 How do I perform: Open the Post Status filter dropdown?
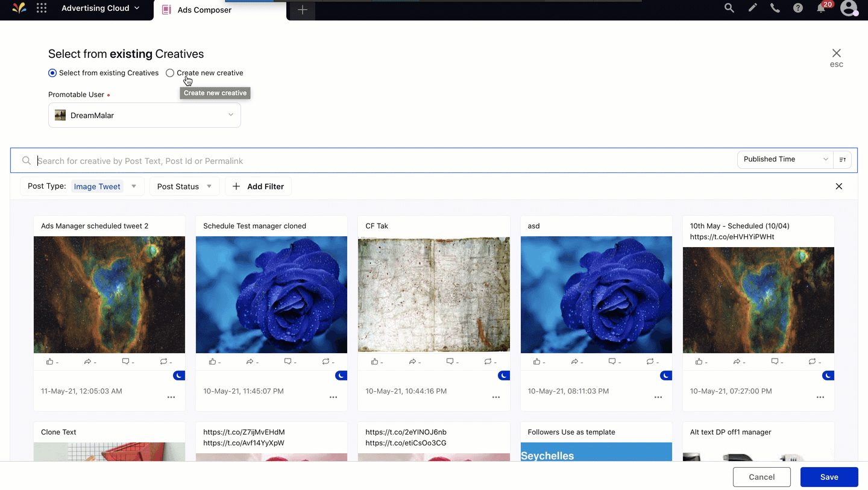[x=184, y=186]
